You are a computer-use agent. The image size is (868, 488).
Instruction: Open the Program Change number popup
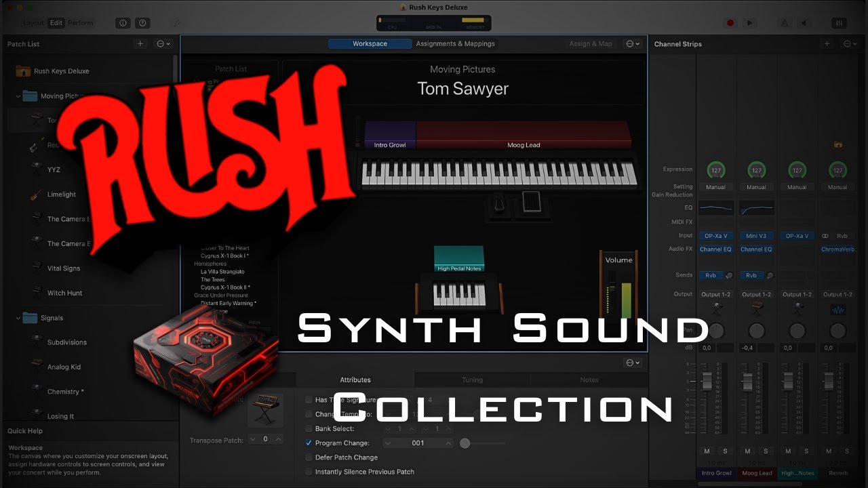coord(418,443)
